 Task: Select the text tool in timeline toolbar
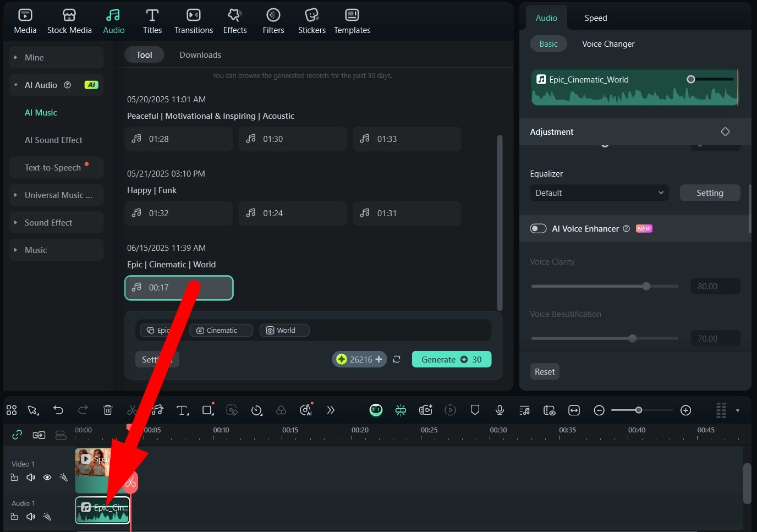(182, 410)
